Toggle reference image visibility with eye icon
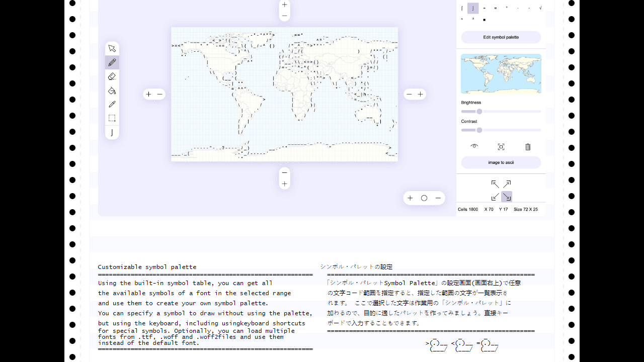The image size is (644, 362). pyautogui.click(x=474, y=146)
